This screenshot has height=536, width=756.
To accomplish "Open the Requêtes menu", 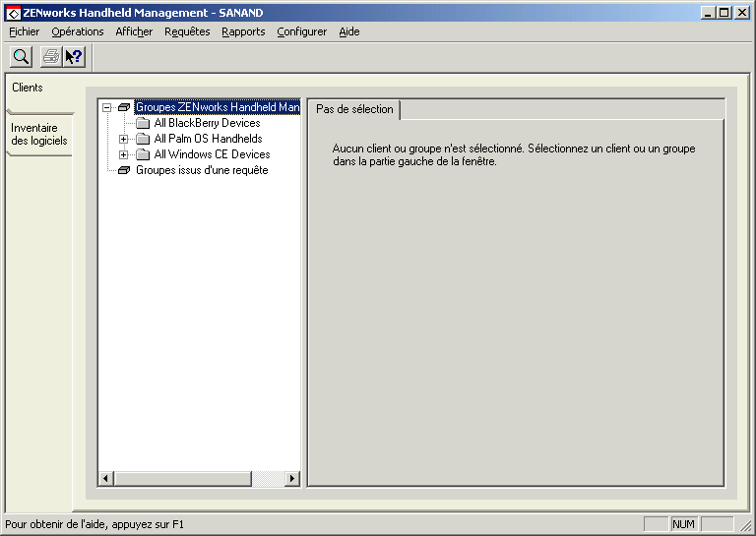I will click(x=187, y=31).
